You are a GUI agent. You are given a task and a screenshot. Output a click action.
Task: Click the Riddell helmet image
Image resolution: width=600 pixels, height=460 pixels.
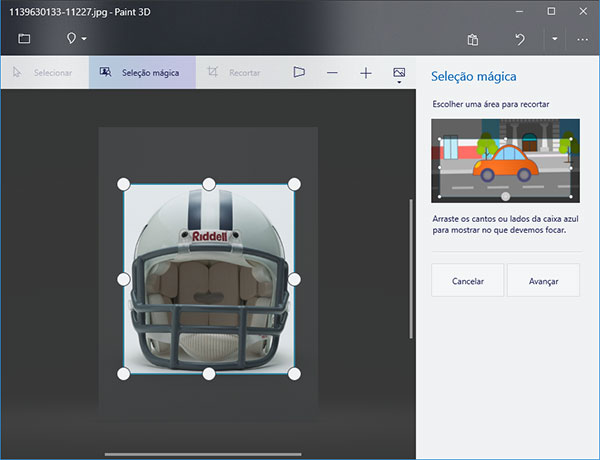209,279
